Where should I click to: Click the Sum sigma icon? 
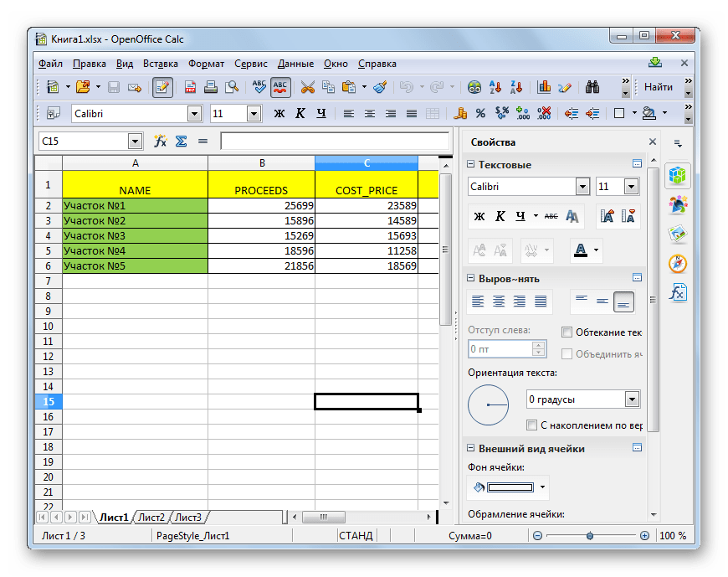coord(181,142)
